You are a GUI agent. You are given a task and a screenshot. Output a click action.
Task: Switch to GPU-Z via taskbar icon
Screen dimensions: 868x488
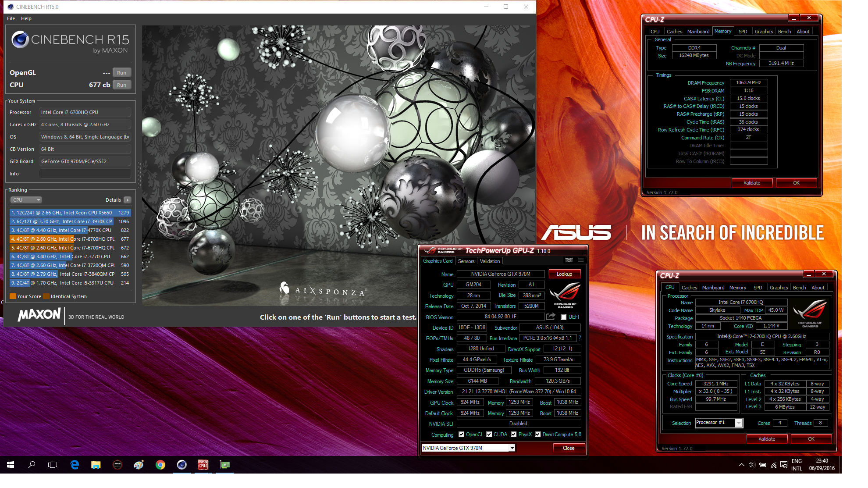click(225, 465)
